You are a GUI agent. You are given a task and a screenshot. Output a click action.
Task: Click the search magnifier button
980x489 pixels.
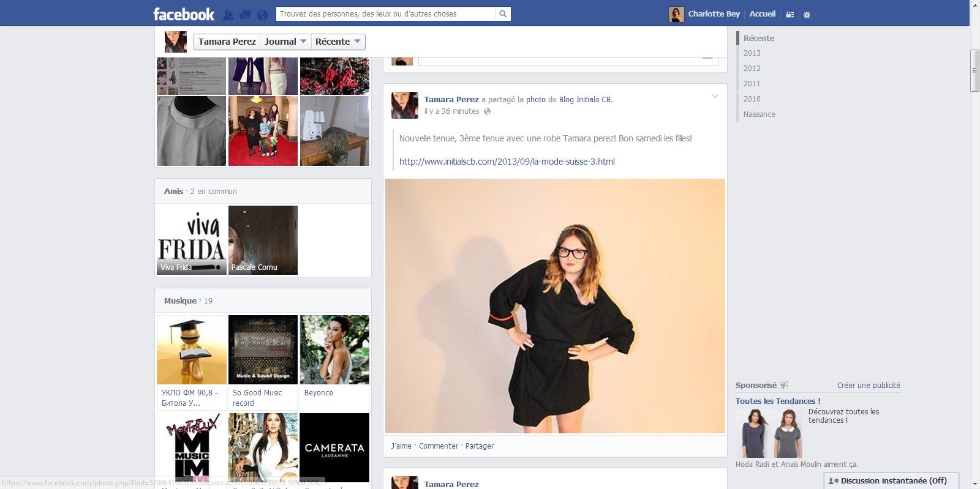point(503,14)
